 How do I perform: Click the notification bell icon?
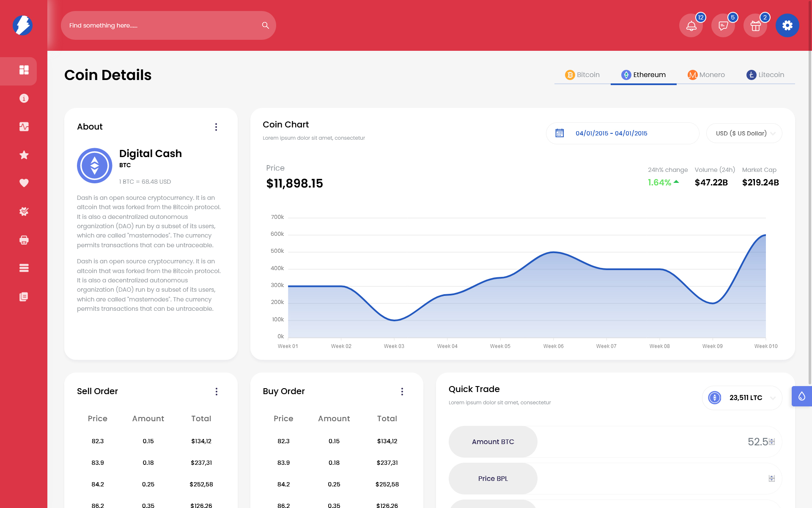(691, 26)
